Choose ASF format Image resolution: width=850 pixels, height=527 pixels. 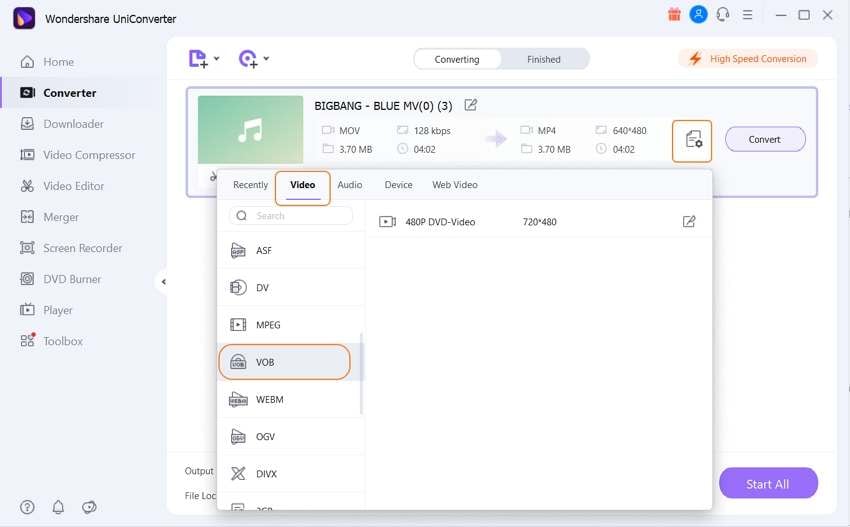[291, 250]
